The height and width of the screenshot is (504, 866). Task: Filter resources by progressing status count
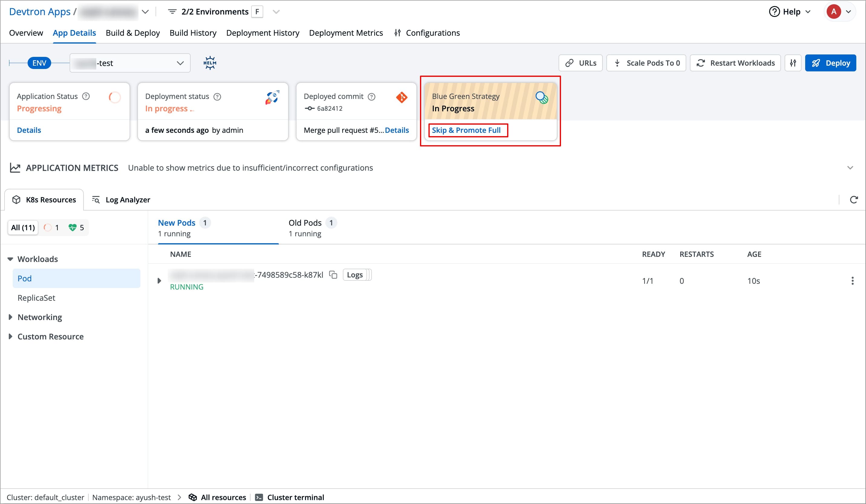(x=51, y=227)
